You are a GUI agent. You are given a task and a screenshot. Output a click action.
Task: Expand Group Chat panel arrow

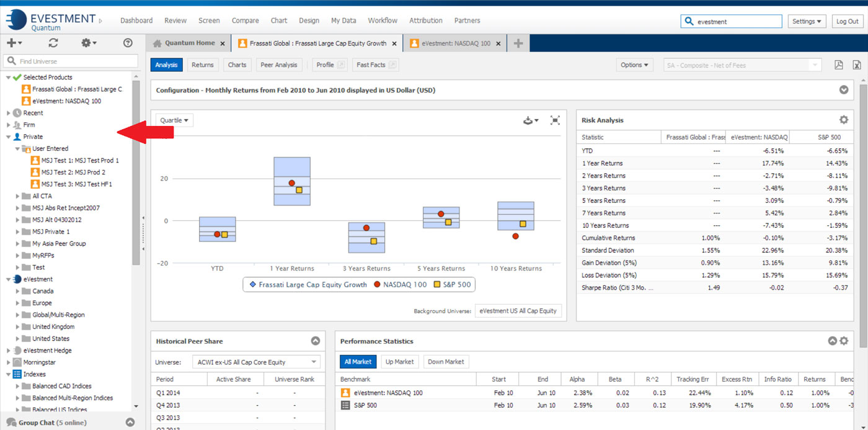coord(130,423)
